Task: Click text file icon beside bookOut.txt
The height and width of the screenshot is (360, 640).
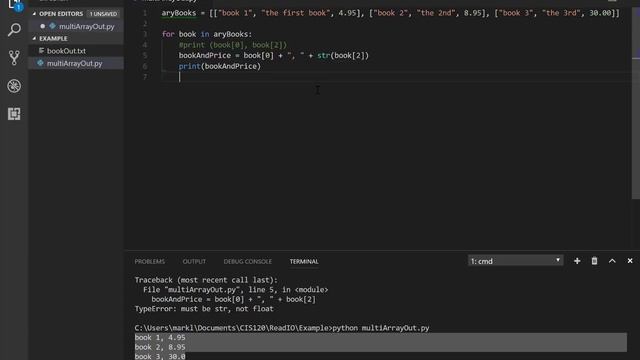Action: 41,51
